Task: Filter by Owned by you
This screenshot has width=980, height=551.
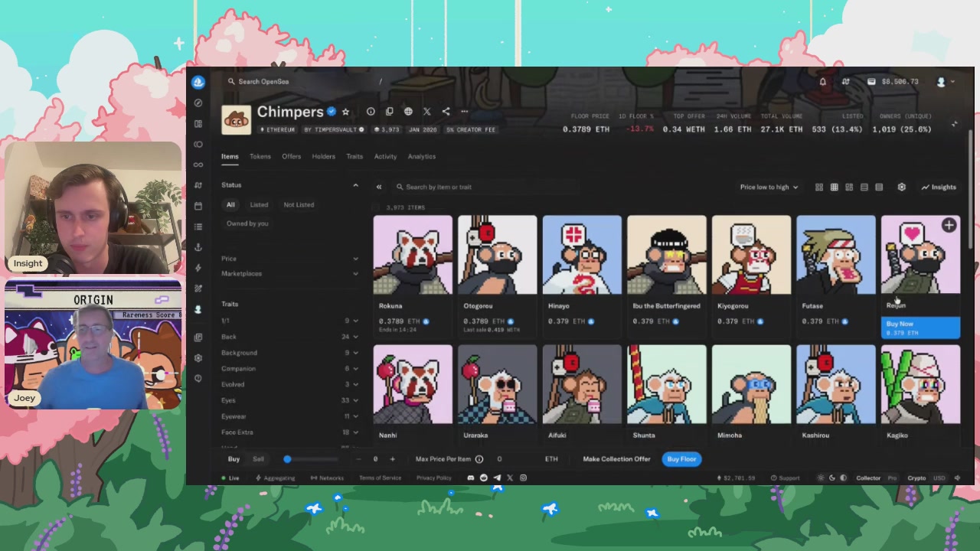Action: click(247, 223)
